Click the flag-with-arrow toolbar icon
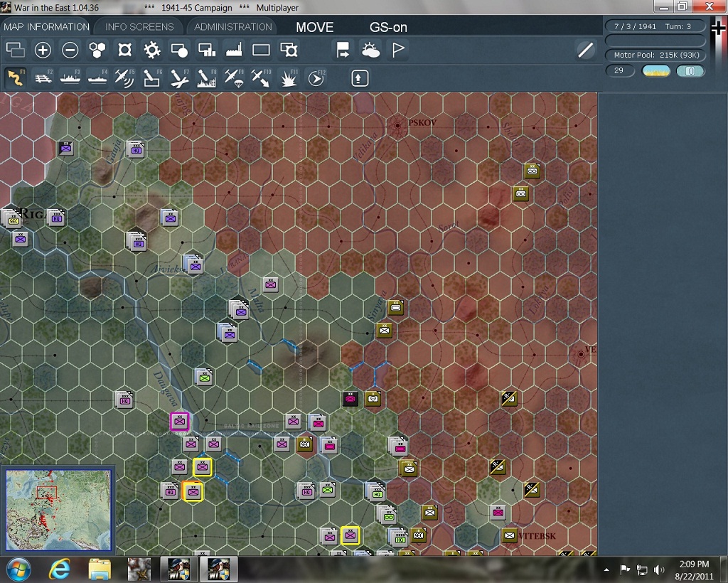728x583 pixels. point(343,50)
